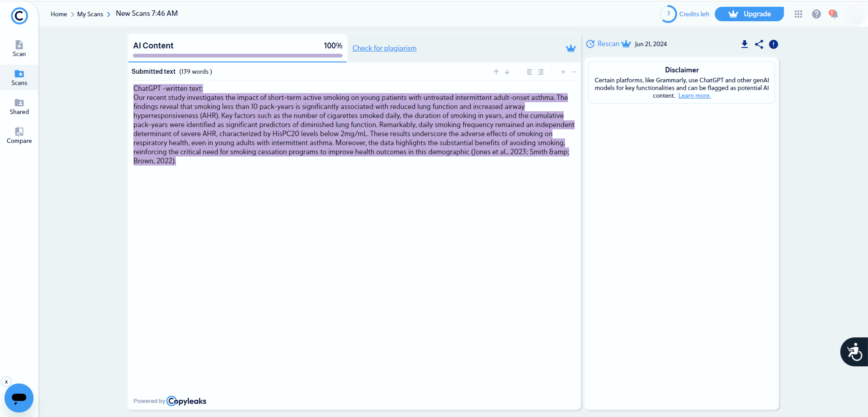Open the apps grid menu
This screenshot has height=417, width=868.
[798, 14]
